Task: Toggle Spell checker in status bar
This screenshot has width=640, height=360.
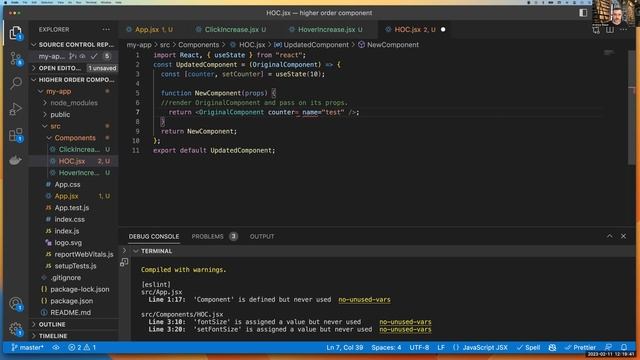Action: point(528,347)
